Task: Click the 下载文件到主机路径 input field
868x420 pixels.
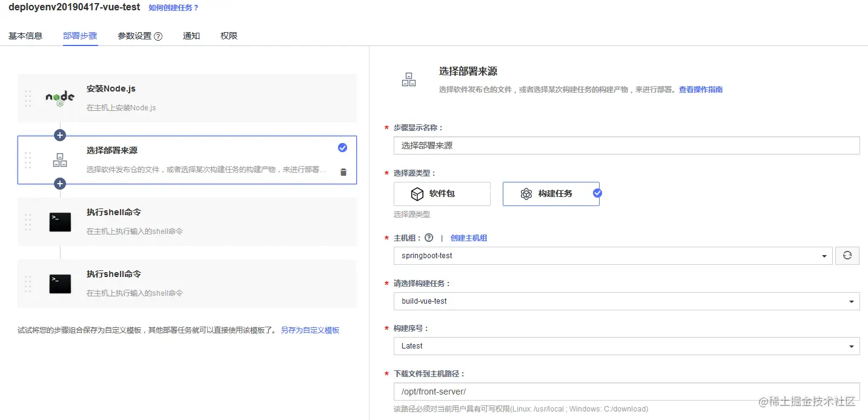Action: tap(624, 391)
